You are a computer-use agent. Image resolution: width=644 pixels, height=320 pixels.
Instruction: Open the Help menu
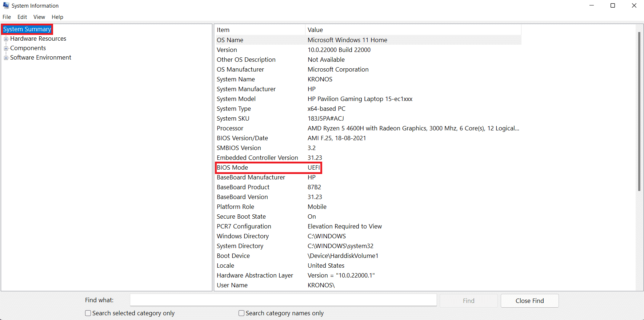57,17
